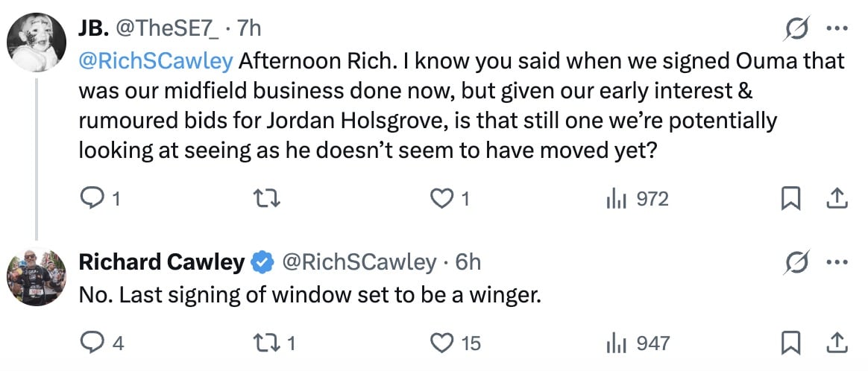
Task: View analytics showing 947 views
Action: [x=638, y=343]
